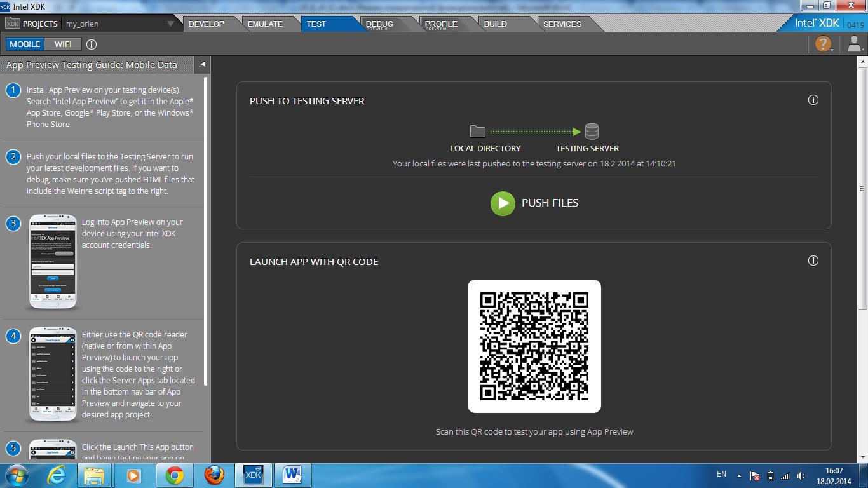The height and width of the screenshot is (488, 868).
Task: Click the step 3 phone login screenshot
Action: [53, 262]
